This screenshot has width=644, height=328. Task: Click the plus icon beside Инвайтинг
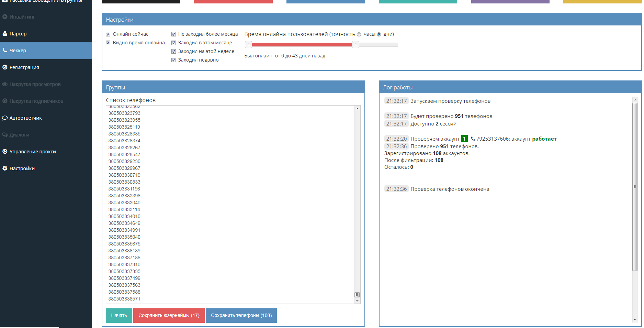[x=5, y=17]
